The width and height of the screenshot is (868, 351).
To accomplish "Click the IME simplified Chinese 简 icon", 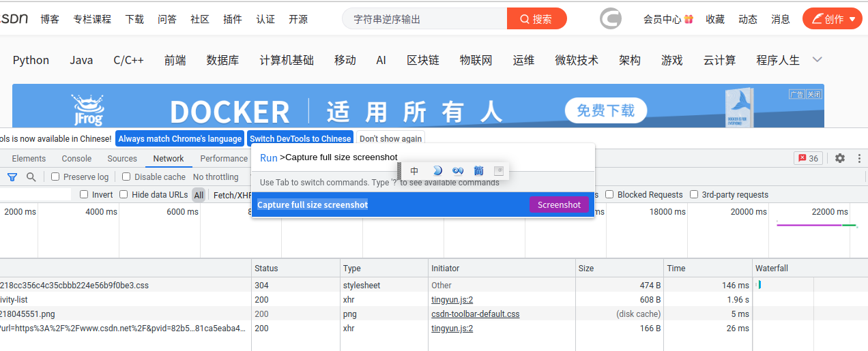I will pyautogui.click(x=478, y=170).
